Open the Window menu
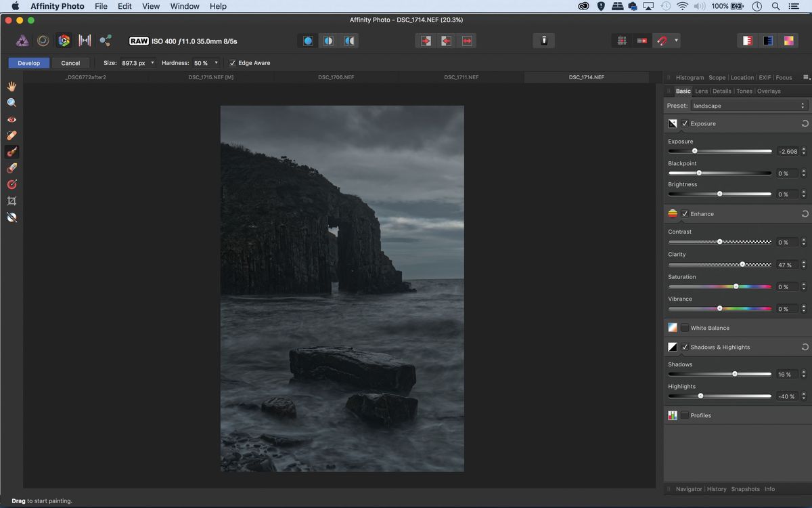812x508 pixels. (184, 6)
